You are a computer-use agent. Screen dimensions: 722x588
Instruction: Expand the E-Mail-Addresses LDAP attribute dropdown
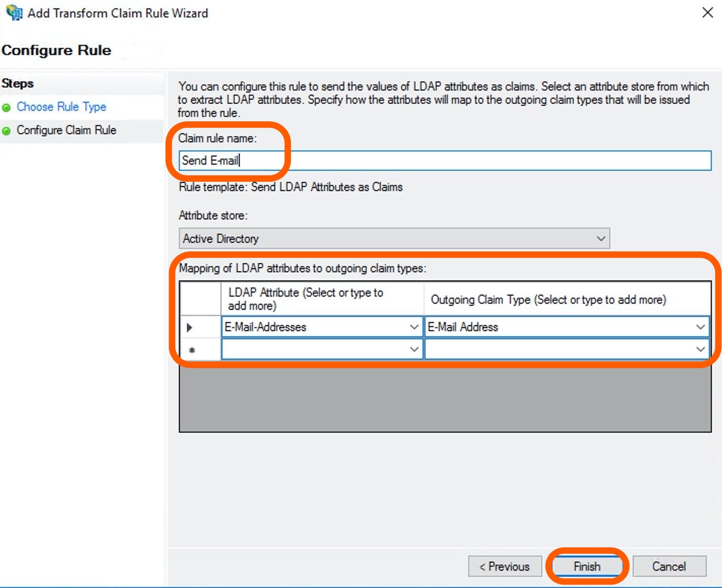point(414,328)
